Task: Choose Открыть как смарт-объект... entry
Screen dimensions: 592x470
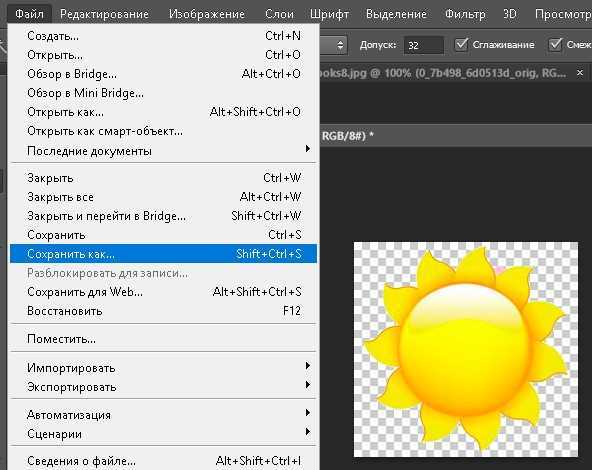Action: [x=163, y=131]
